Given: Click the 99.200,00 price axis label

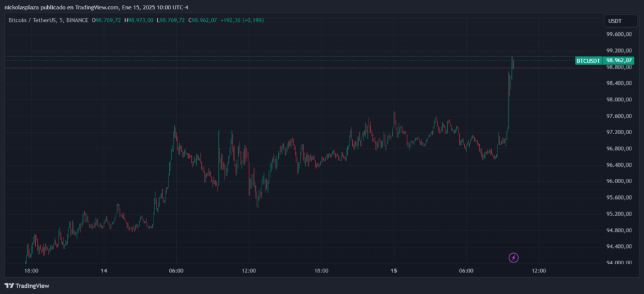Looking at the screenshot, I should pyautogui.click(x=619, y=50).
